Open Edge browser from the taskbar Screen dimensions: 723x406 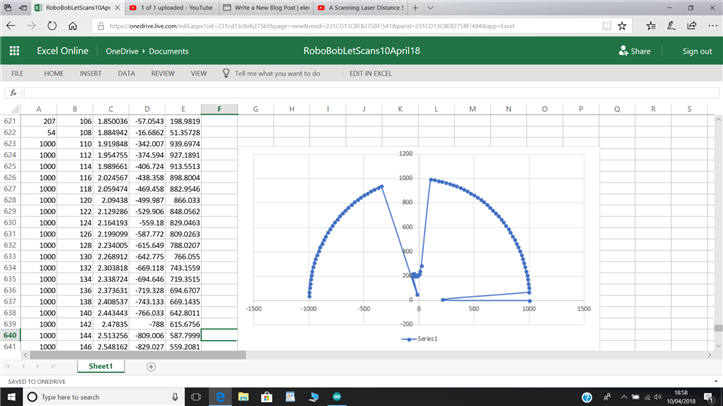(219, 397)
